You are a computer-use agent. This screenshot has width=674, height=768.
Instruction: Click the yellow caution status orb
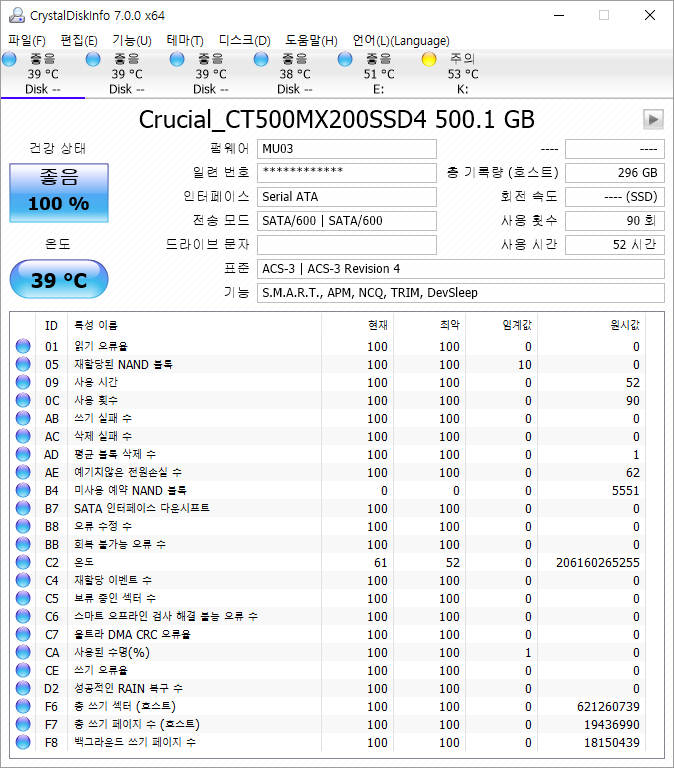coord(429,59)
